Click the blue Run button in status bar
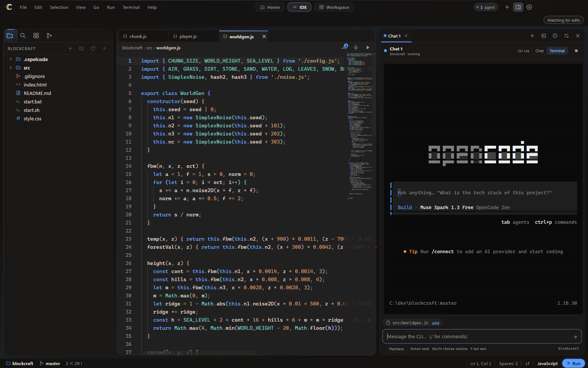This screenshot has width=588, height=368. tap(573, 363)
